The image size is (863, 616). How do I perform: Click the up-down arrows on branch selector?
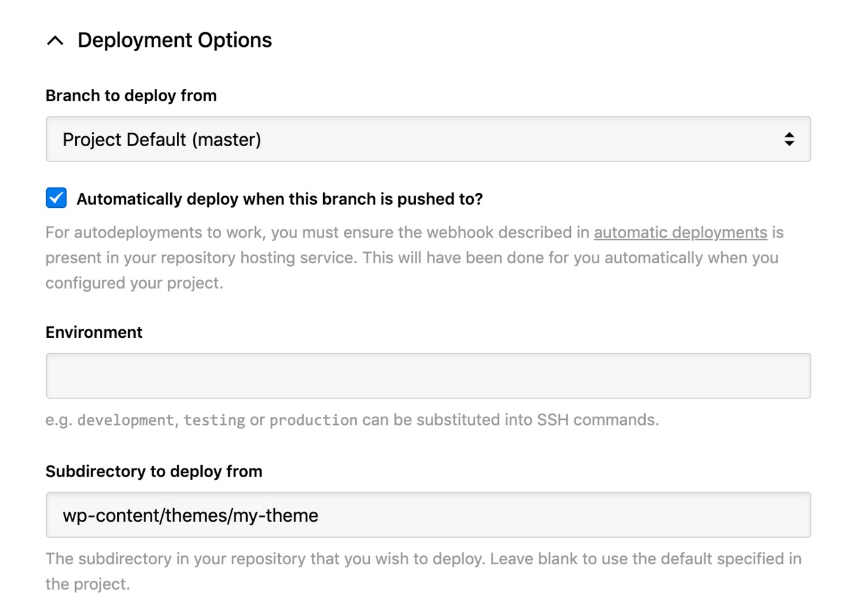(789, 139)
